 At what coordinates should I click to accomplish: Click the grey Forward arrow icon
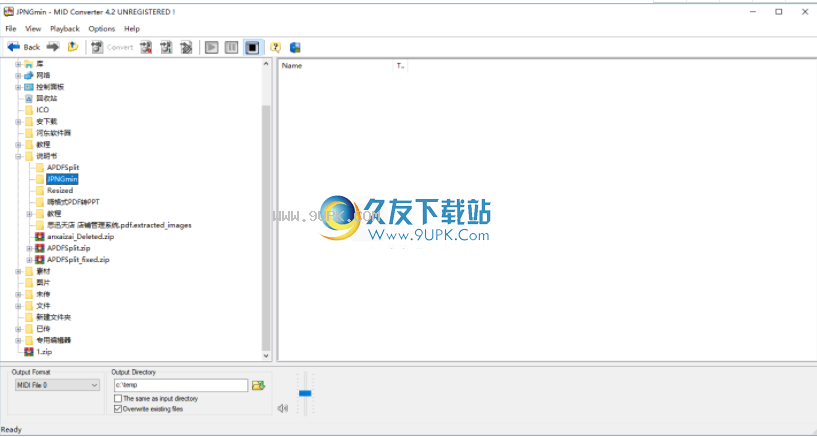pos(53,47)
